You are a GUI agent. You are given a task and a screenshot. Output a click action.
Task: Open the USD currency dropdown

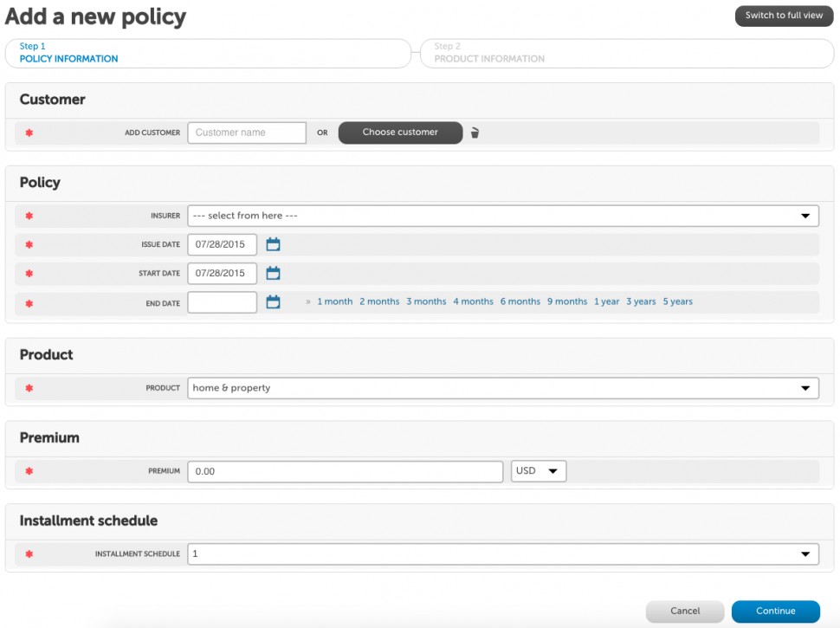pyautogui.click(x=539, y=471)
